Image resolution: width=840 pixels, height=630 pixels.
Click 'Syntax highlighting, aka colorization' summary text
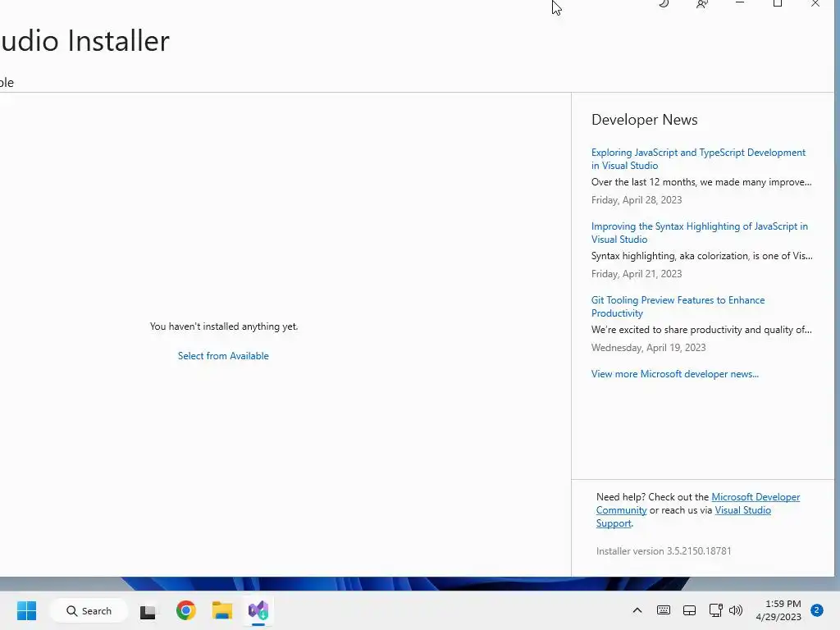pyautogui.click(x=702, y=256)
